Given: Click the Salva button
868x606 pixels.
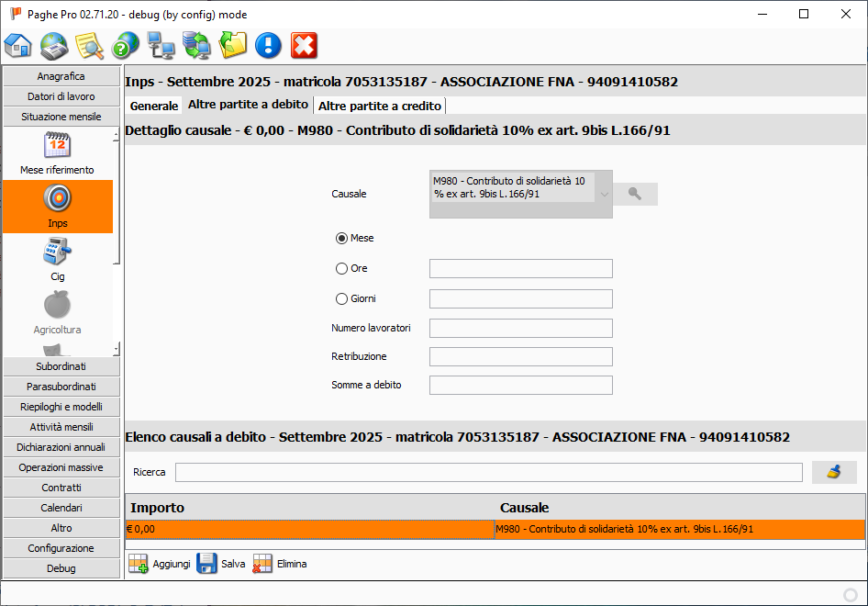Looking at the screenshot, I should (x=221, y=564).
